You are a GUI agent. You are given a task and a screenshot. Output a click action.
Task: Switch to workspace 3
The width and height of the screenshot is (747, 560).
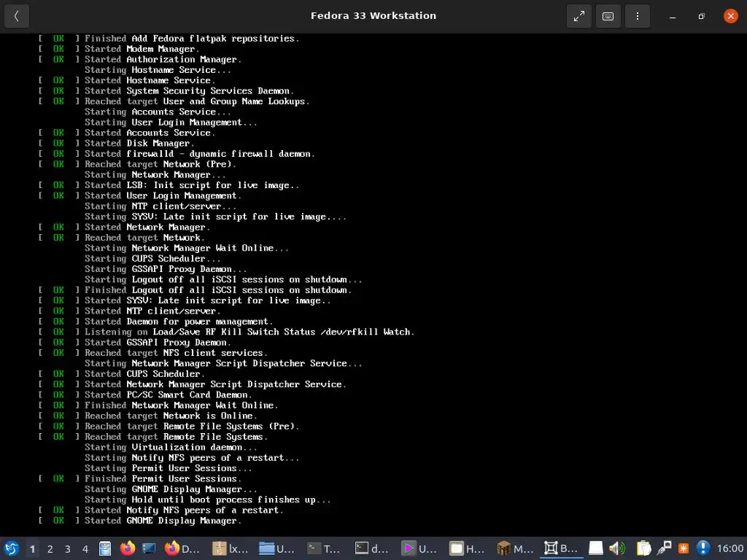[x=68, y=549]
